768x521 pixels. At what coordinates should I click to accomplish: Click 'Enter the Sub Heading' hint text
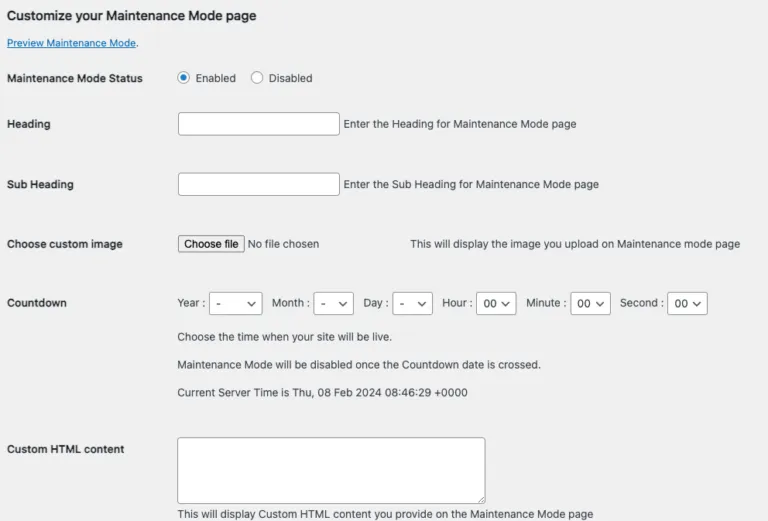click(471, 184)
